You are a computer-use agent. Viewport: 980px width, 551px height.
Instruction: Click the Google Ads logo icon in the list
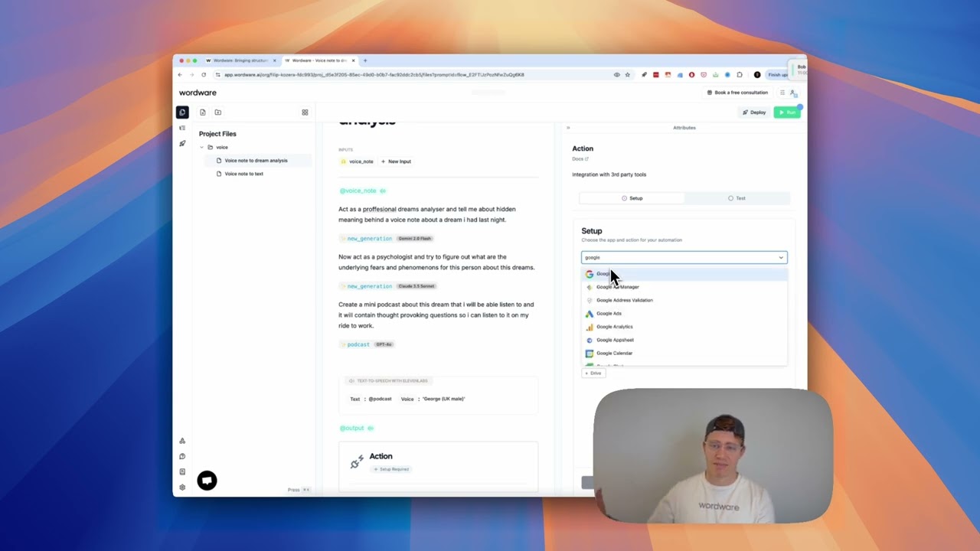point(589,314)
